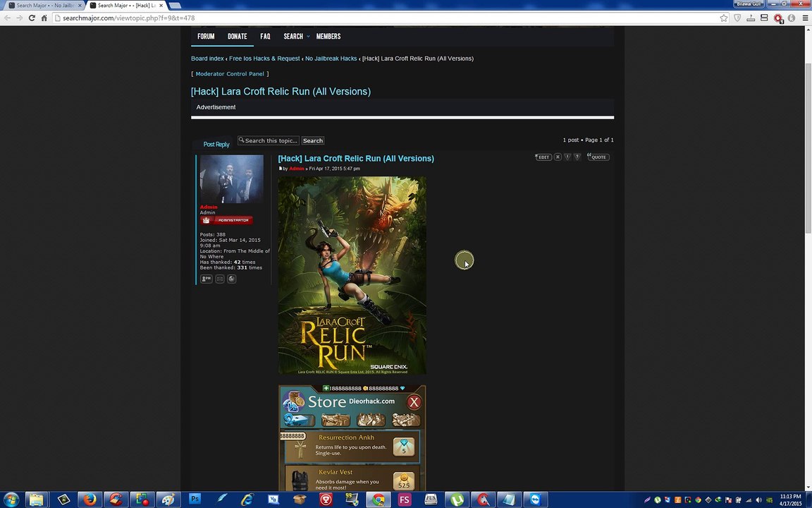Click the email envelope icon under Admin profile
Screen dimensions: 812x508
pos(220,279)
